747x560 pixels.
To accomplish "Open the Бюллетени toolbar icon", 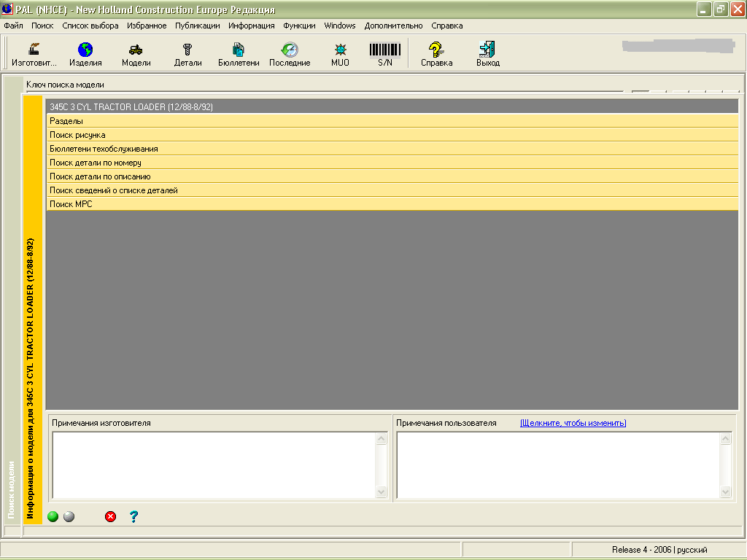I will pos(239,54).
